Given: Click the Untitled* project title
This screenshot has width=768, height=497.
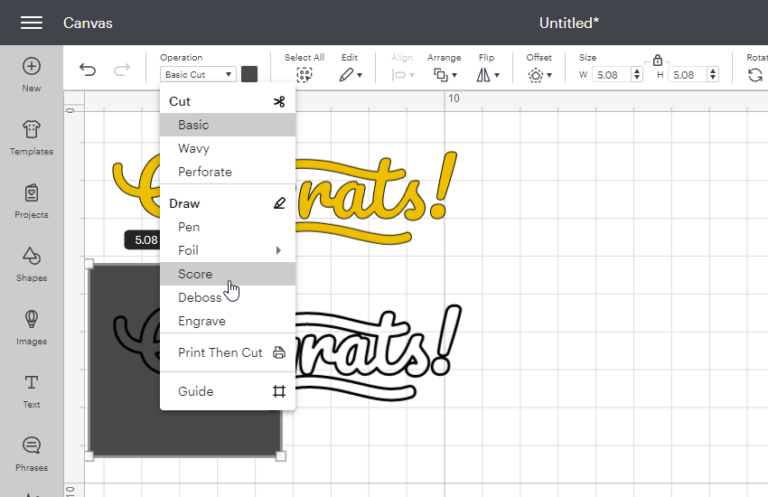Looking at the screenshot, I should pyautogui.click(x=569, y=23).
